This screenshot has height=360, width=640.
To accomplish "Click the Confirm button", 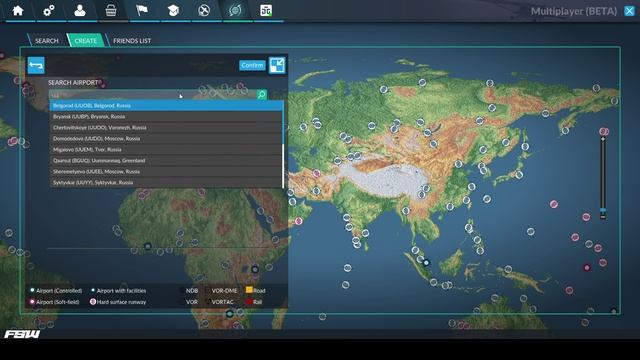I will coord(252,65).
